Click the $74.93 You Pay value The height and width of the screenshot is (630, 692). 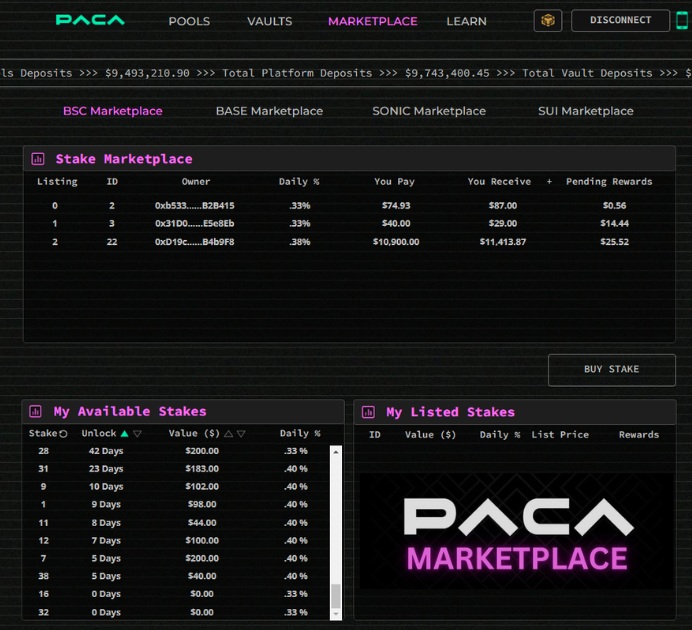pos(396,206)
